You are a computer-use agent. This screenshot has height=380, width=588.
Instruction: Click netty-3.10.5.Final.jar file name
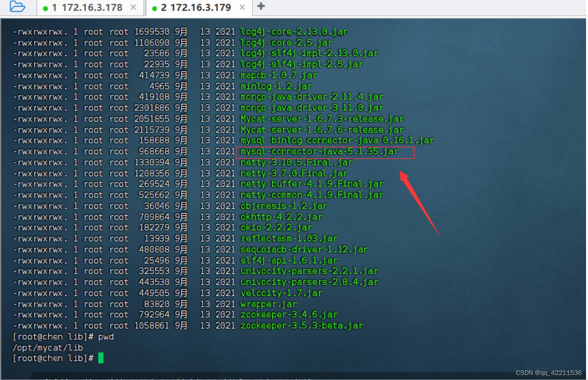click(x=297, y=162)
